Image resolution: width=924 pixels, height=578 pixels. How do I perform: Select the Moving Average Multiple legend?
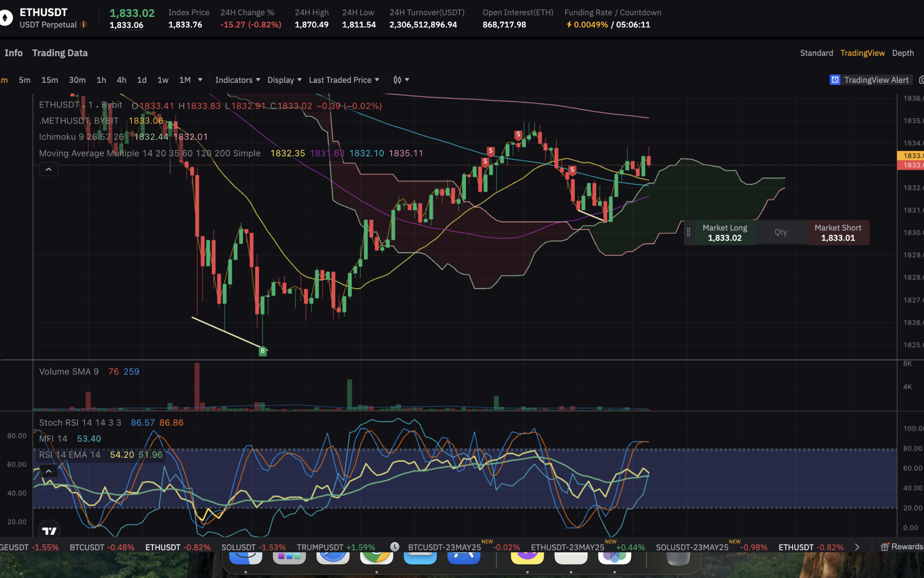150,153
